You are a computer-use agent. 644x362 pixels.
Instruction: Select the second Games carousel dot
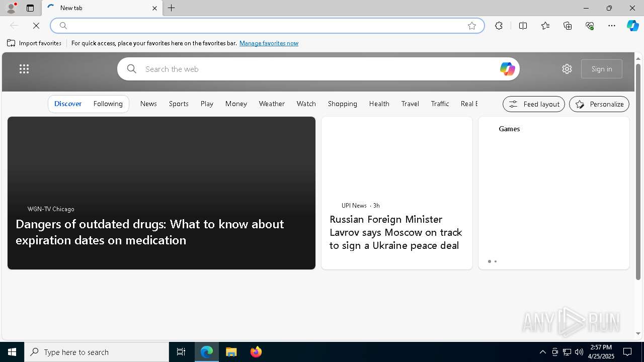[x=496, y=261]
